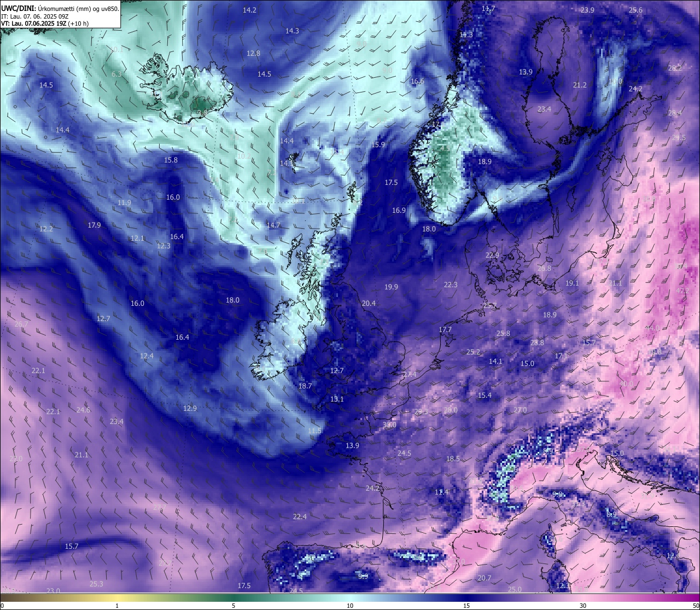Click the map value 11.9
Image resolution: width=700 pixels, height=610 pixels.
click(124, 203)
